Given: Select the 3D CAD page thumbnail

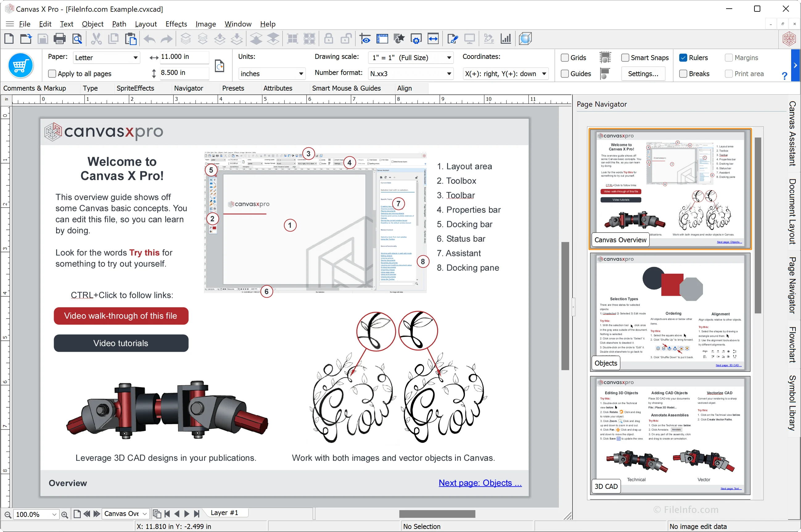Looking at the screenshot, I should tap(670, 435).
